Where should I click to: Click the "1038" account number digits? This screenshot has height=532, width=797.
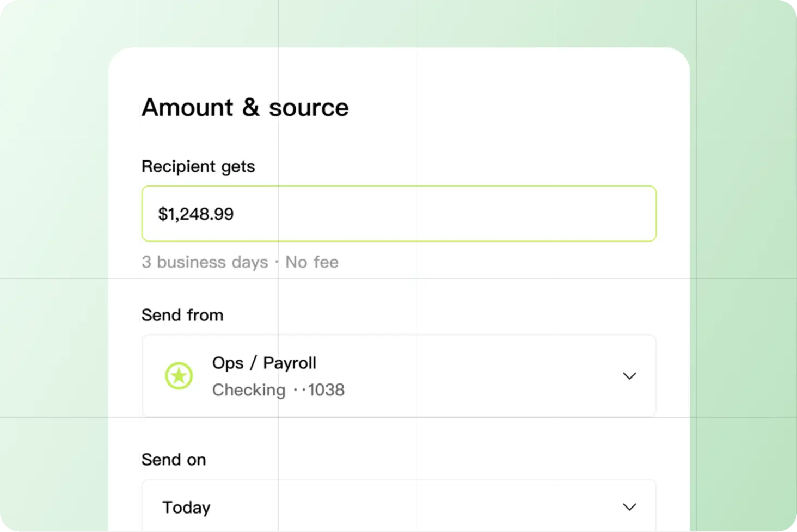327,390
